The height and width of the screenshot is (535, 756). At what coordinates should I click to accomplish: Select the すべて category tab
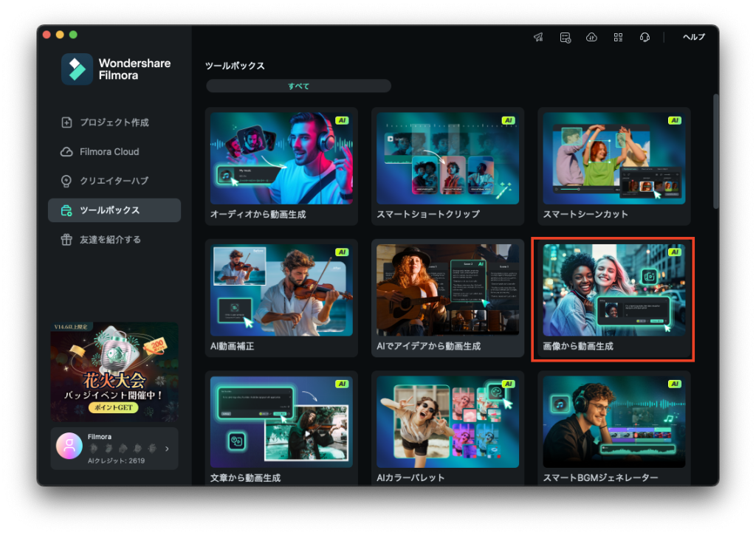tap(298, 86)
